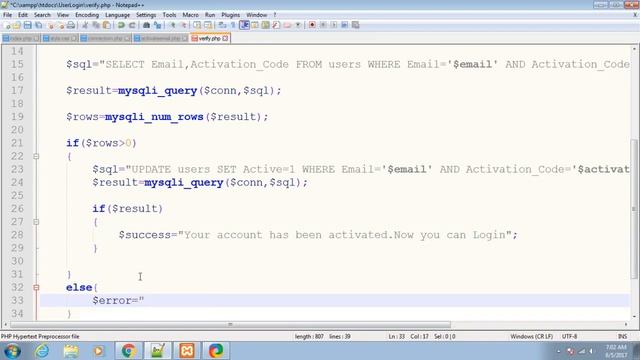
Task: Click the $success message string on line 28
Action: pos(345,235)
